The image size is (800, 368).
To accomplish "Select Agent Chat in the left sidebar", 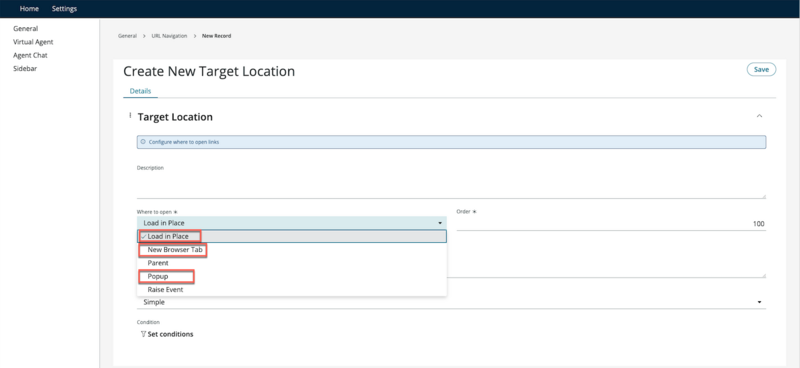I will click(30, 55).
